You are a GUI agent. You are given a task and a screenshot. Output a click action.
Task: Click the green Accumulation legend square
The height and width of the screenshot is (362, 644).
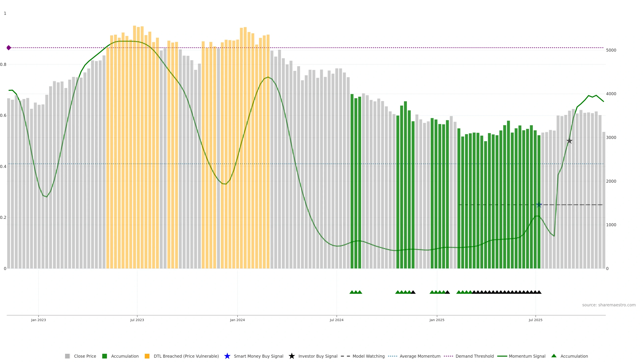pos(104,356)
